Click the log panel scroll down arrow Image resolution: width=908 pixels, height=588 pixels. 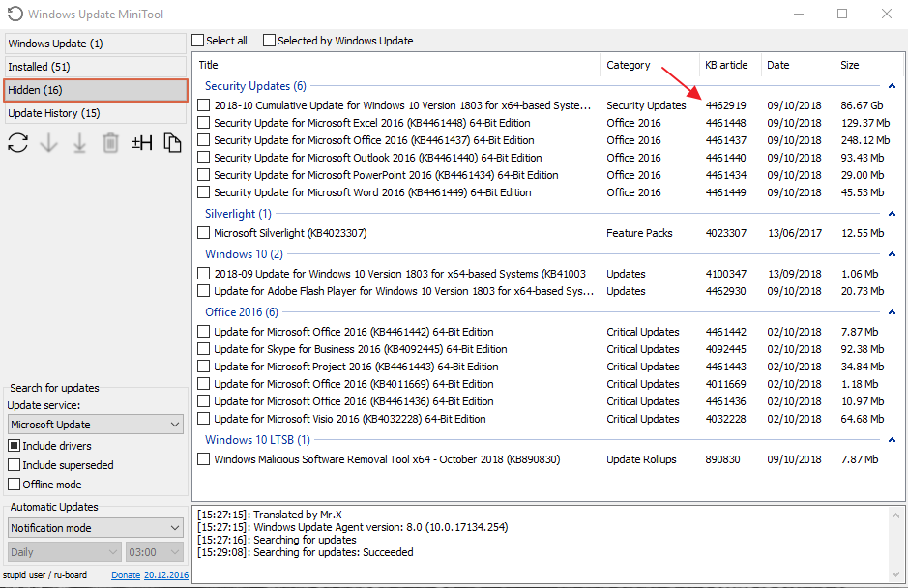tap(895, 574)
